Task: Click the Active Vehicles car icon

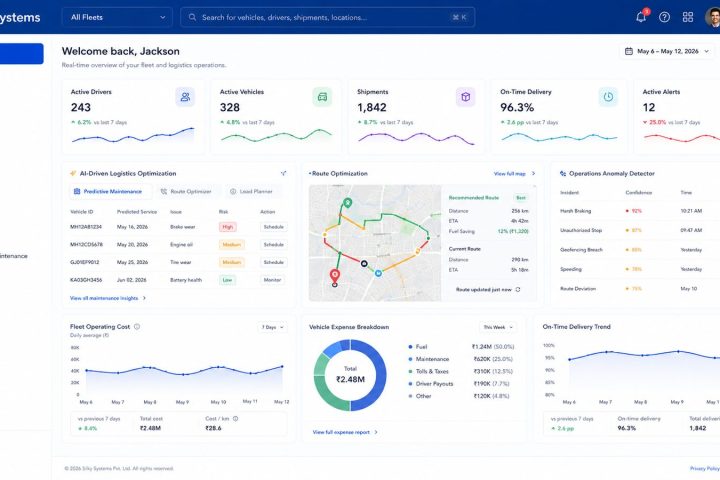Action: click(322, 97)
